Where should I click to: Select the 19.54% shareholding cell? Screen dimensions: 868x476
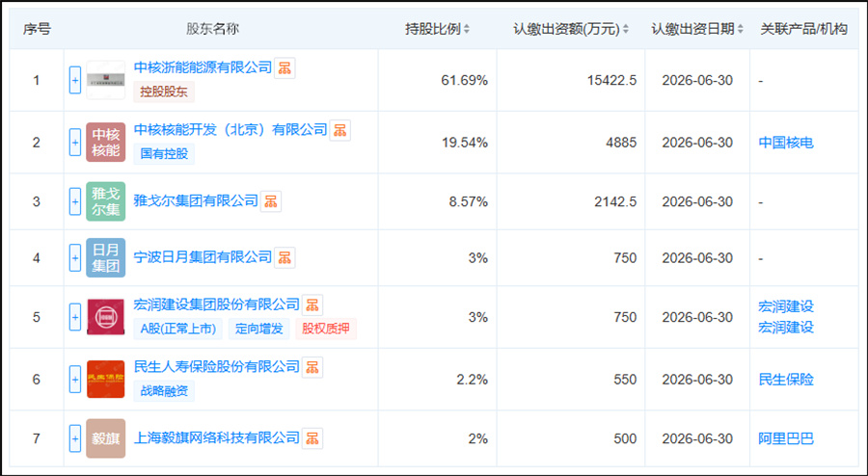coord(465,143)
